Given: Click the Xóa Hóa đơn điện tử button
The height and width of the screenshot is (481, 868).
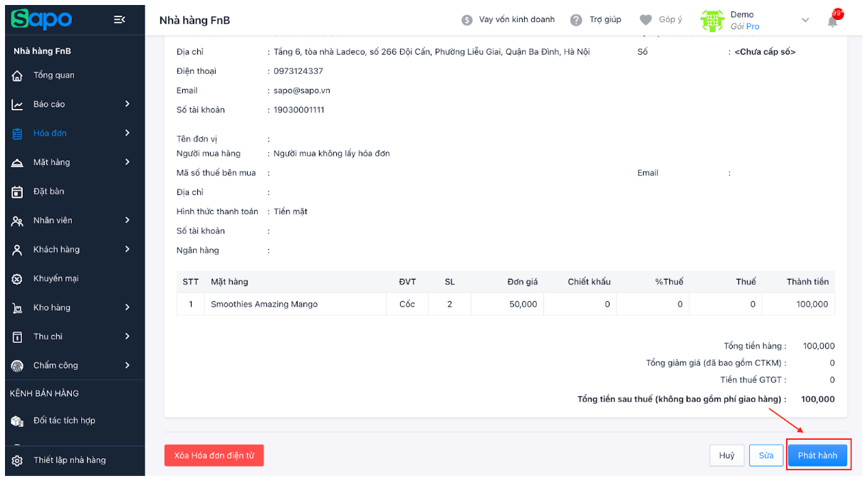Looking at the screenshot, I should pos(214,455).
